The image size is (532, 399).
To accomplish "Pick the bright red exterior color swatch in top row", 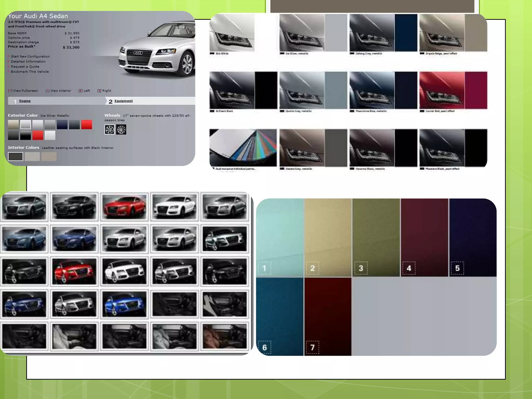I will 87,125.
